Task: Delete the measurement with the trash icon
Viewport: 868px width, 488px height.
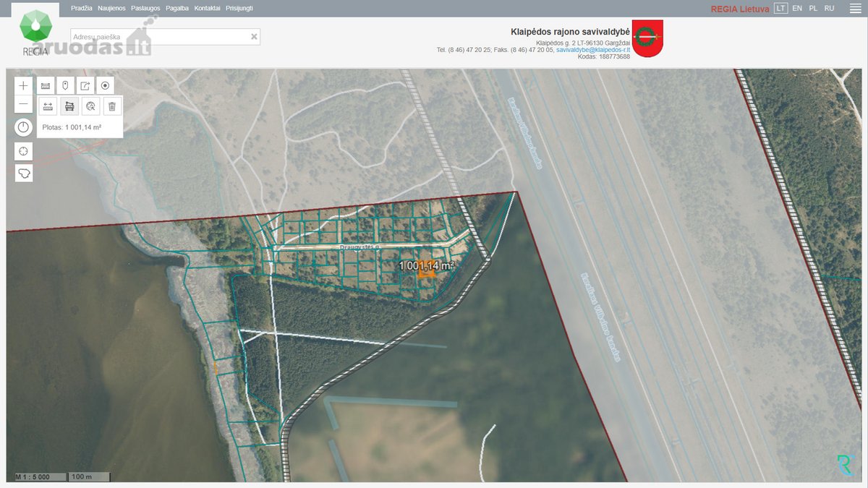Action: (111, 106)
